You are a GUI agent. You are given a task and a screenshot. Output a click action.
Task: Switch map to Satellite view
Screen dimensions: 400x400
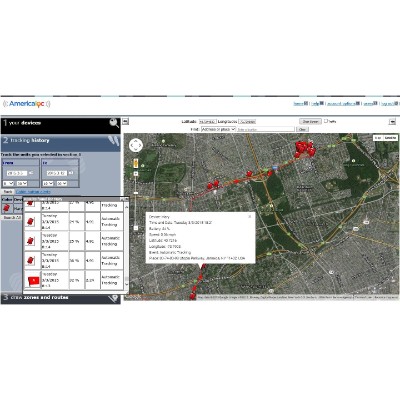(390, 138)
